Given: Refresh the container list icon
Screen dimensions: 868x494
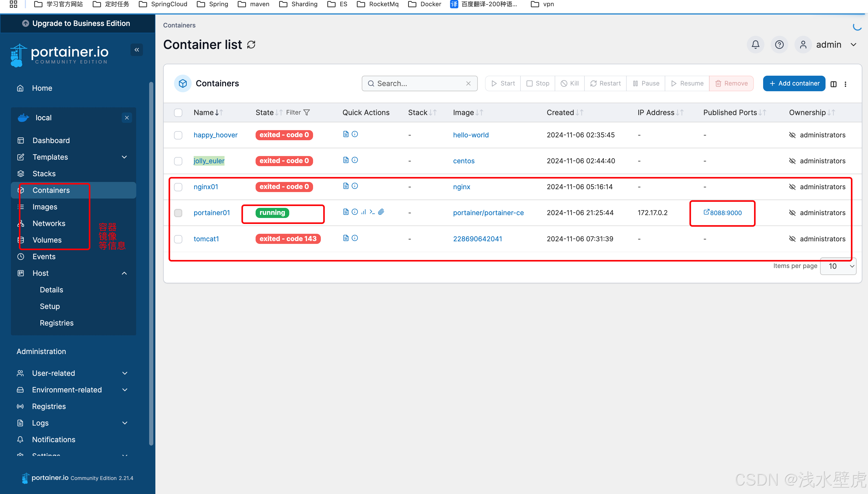Looking at the screenshot, I should (x=251, y=44).
